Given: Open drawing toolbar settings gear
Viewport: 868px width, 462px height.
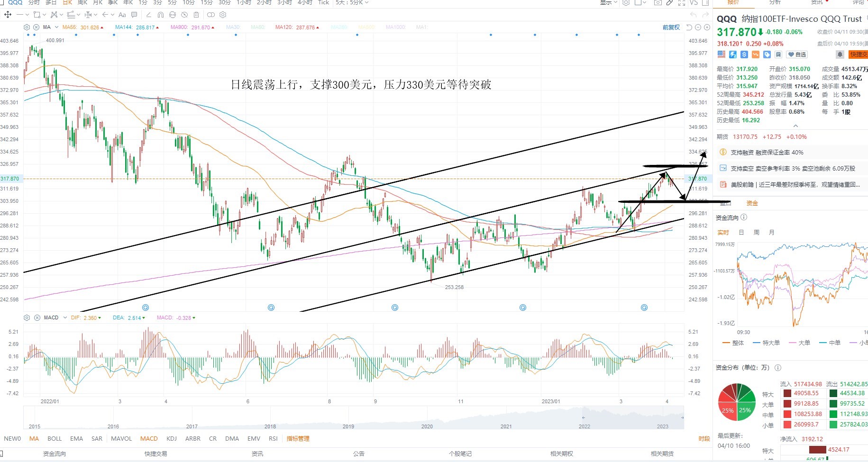Looking at the screenshot, I should [x=223, y=15].
